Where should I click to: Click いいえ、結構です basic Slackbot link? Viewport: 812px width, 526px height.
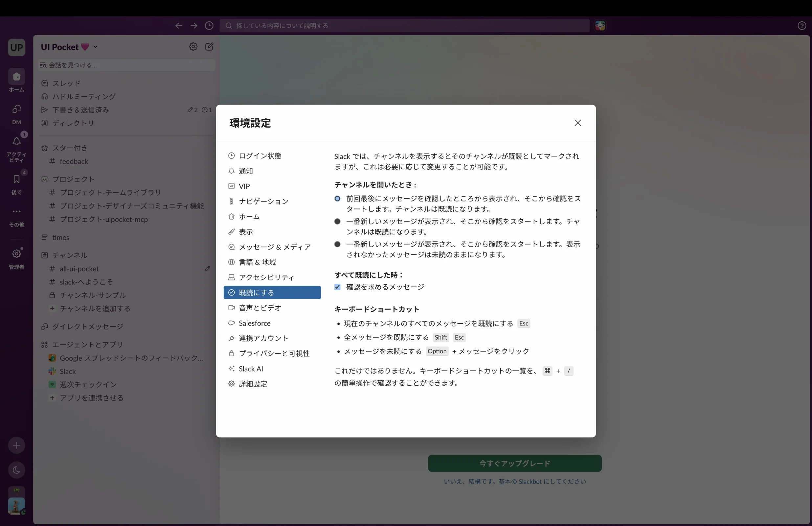point(514,481)
